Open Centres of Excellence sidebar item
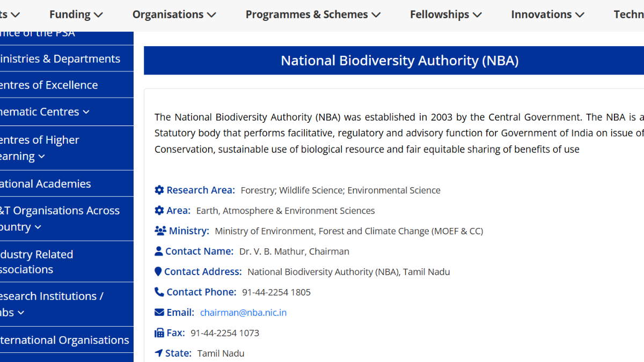Viewport: 644px width, 362px height. [x=49, y=85]
